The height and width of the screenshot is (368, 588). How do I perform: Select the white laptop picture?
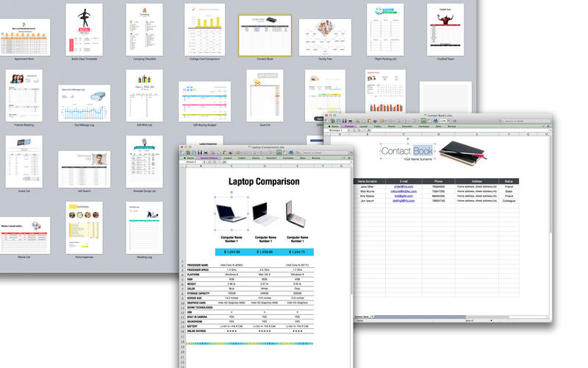[x=265, y=214]
